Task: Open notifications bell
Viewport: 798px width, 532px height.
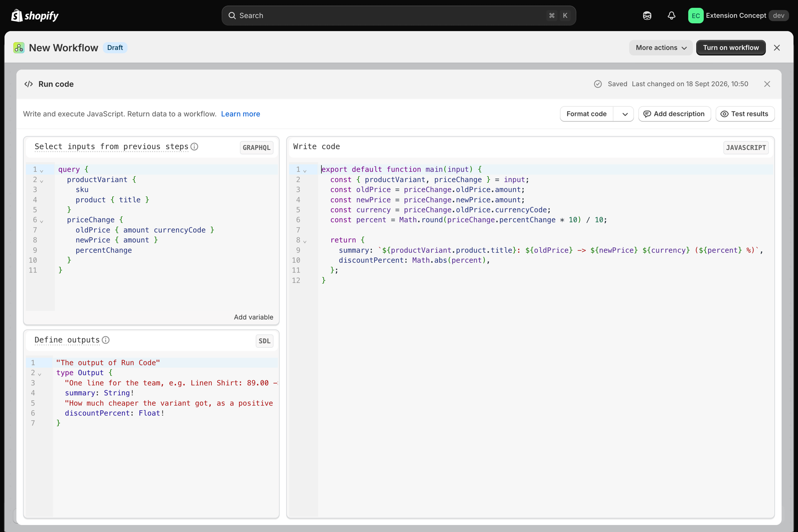Action: [672, 15]
